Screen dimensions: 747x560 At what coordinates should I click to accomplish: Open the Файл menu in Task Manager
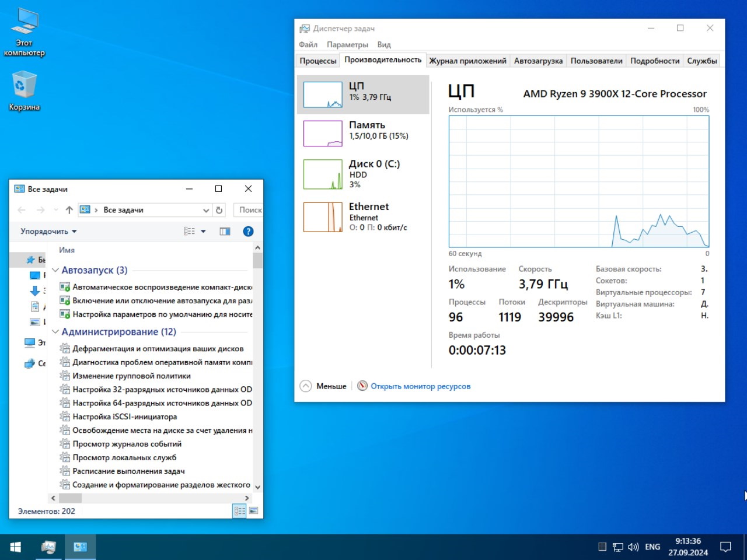[x=308, y=45]
